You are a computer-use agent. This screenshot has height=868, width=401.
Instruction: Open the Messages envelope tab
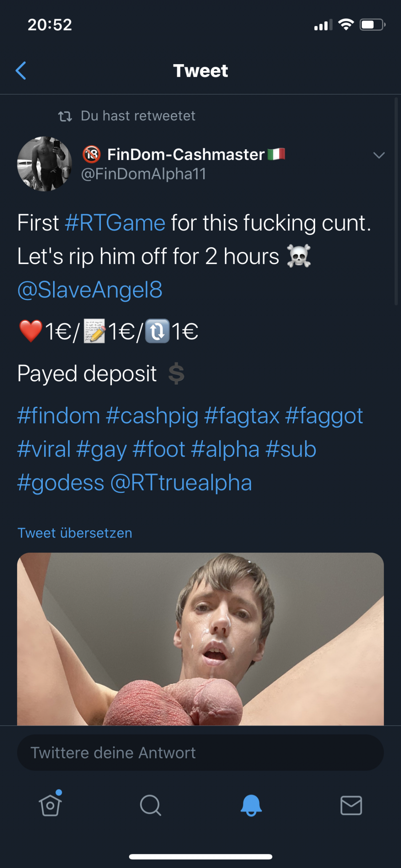(351, 805)
